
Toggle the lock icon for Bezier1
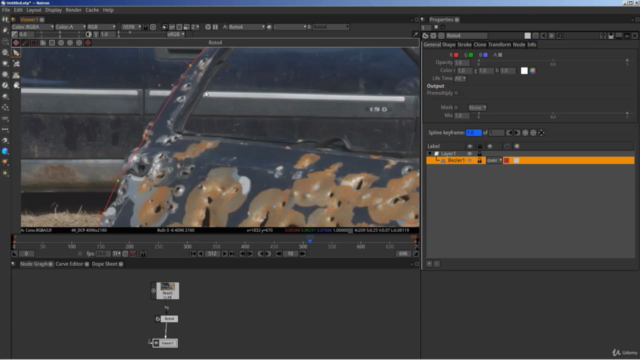(480, 160)
